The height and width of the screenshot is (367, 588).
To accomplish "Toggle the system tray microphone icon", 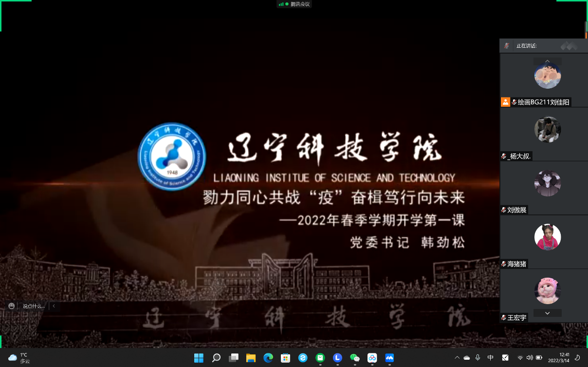I will [x=478, y=358].
